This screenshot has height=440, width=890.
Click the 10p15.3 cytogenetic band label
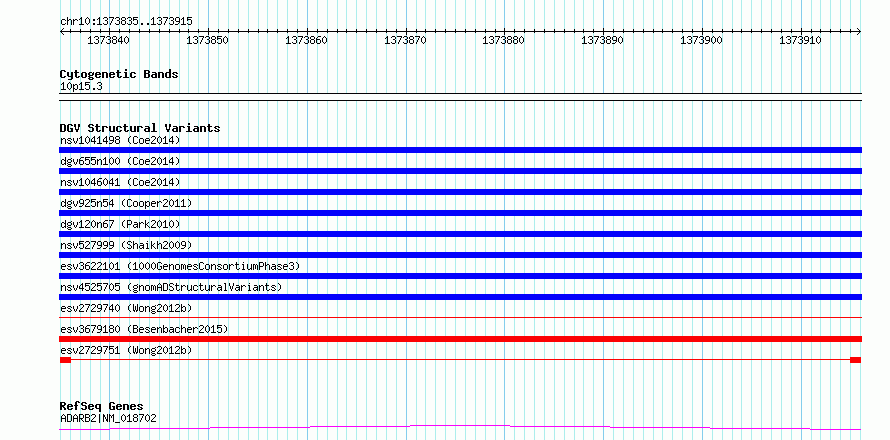[x=81, y=87]
